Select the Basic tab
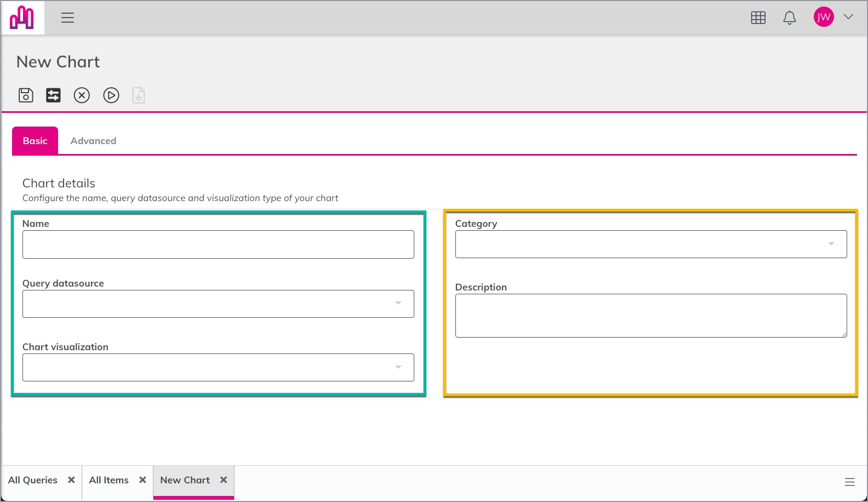This screenshot has width=868, height=502. click(x=35, y=141)
